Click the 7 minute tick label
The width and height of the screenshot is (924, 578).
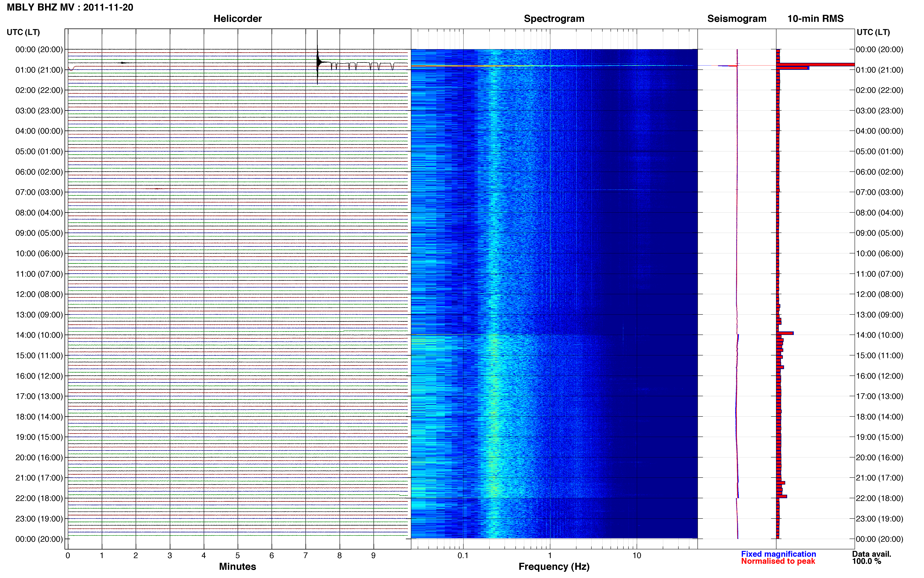[x=306, y=555]
